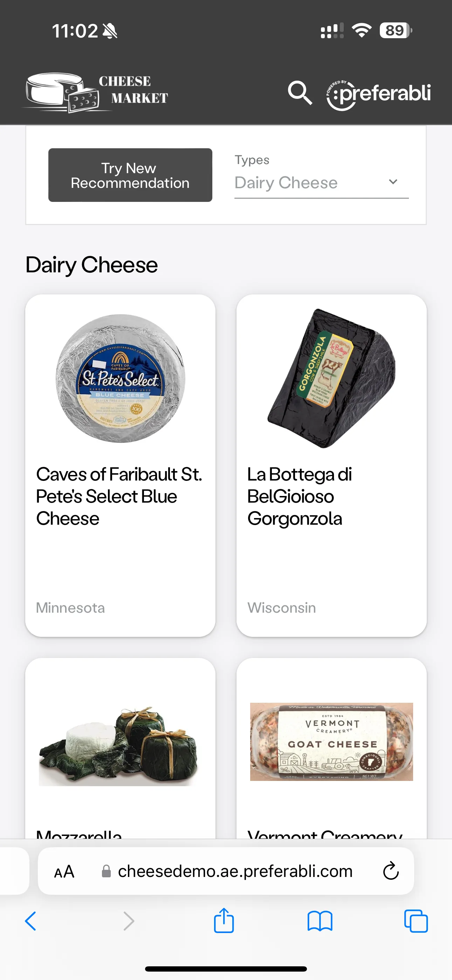The height and width of the screenshot is (980, 452).
Task: Open St. Pete's Select Blue Cheese image
Action: [x=120, y=378]
